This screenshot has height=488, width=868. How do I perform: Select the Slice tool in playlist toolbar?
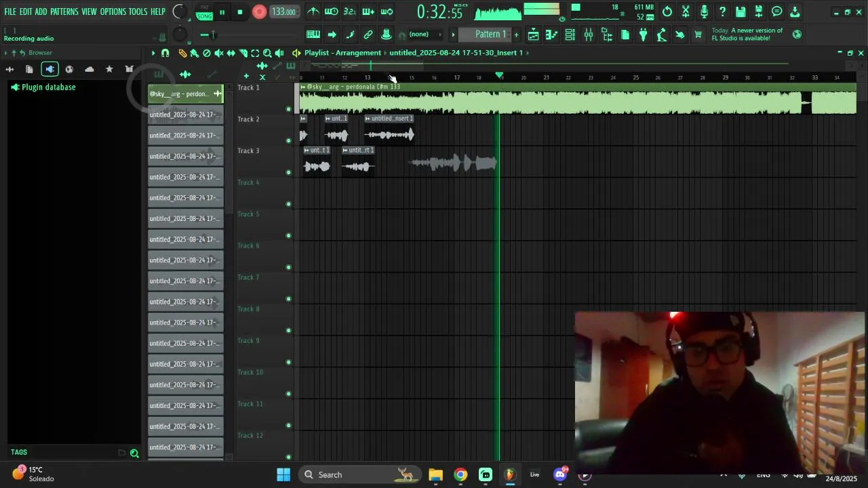[x=243, y=53]
